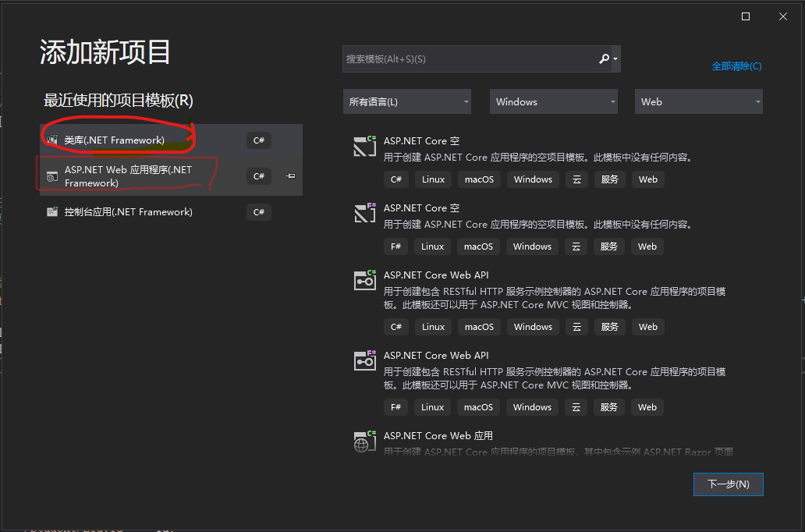Click C# tag beside 类库(.NET Framework)
The height and width of the screenshot is (532, 805).
(259, 140)
